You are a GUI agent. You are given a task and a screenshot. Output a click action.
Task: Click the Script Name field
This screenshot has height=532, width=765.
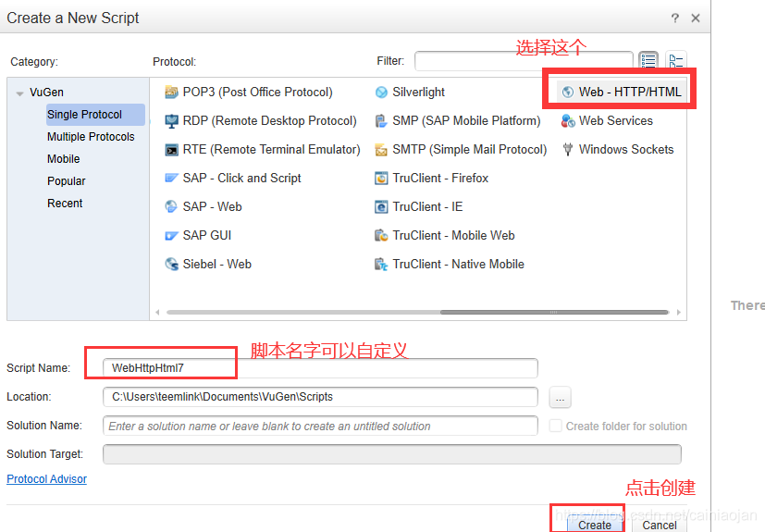coord(321,368)
